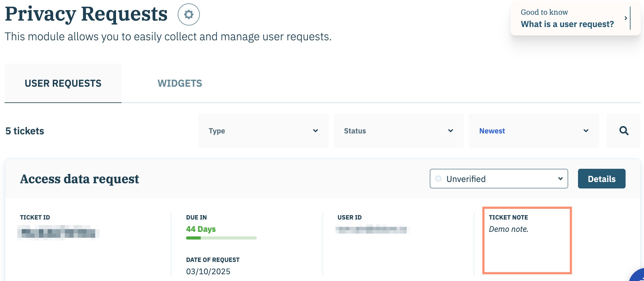Click the Unverified status circle indicator

(438, 179)
